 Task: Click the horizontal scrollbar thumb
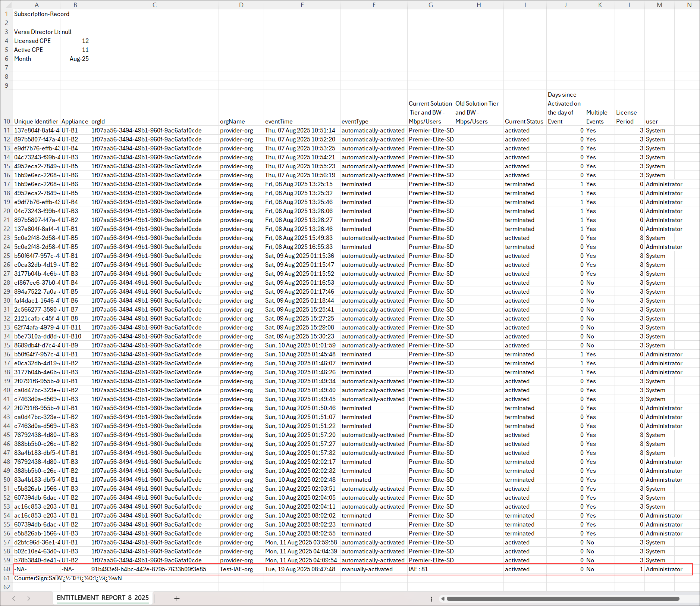tap(562, 599)
